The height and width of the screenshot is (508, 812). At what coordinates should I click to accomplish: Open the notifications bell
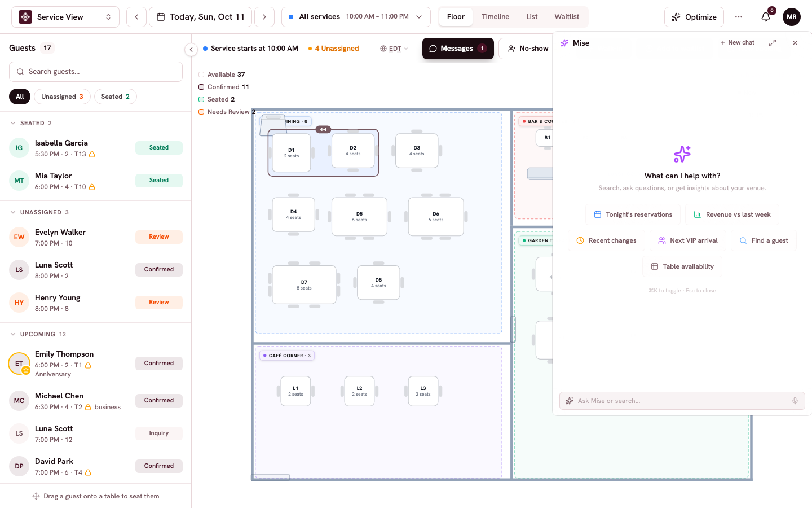pyautogui.click(x=766, y=17)
